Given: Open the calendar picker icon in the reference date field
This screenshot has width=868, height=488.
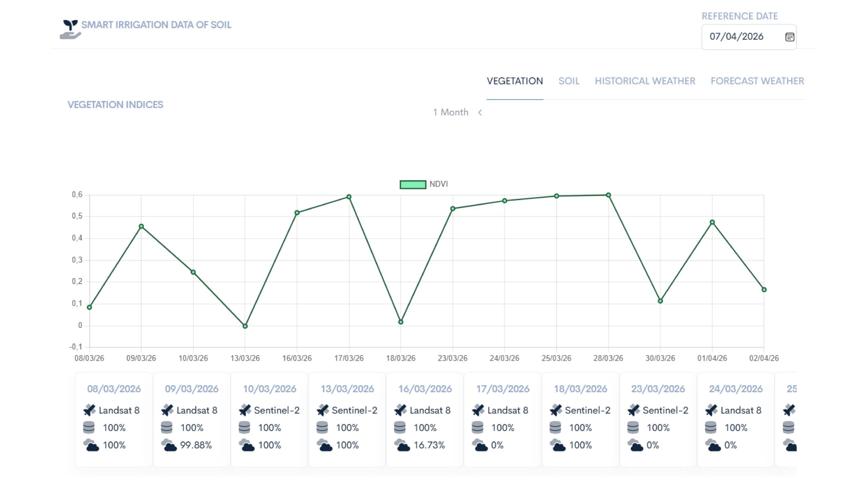Looking at the screenshot, I should click(x=790, y=37).
